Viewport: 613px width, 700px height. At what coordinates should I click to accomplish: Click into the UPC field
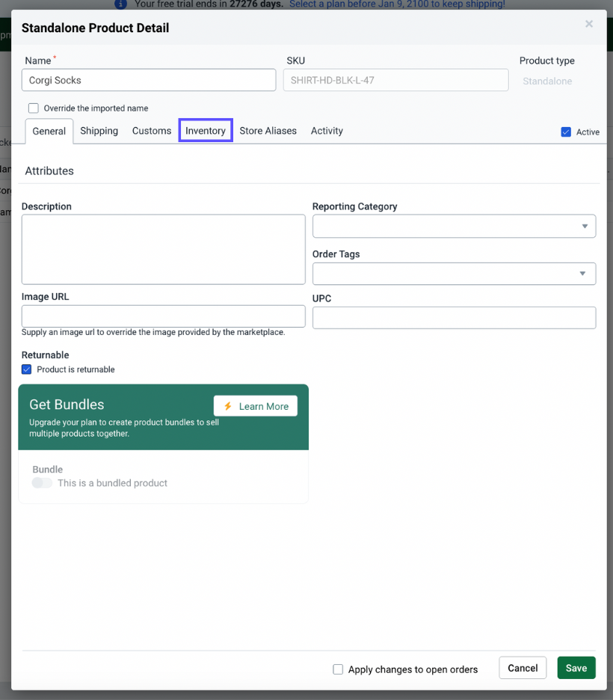point(454,318)
